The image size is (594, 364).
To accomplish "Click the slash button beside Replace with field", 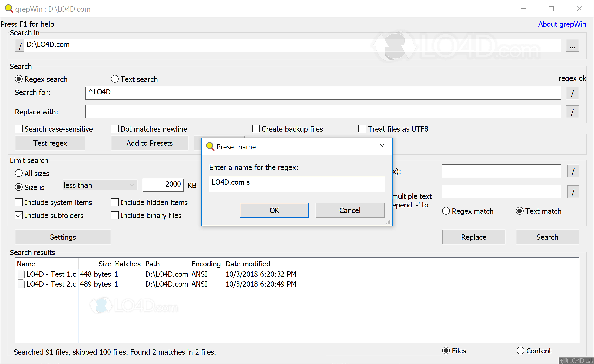I will [572, 112].
